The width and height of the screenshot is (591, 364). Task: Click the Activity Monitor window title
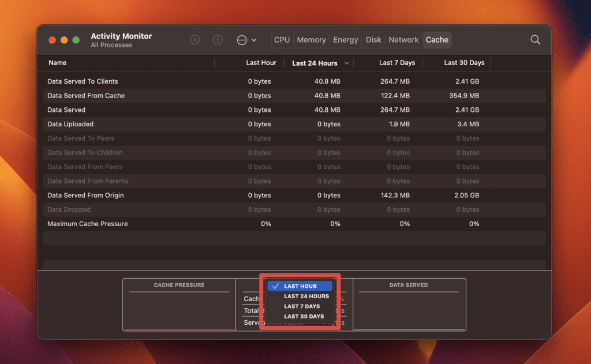point(121,36)
